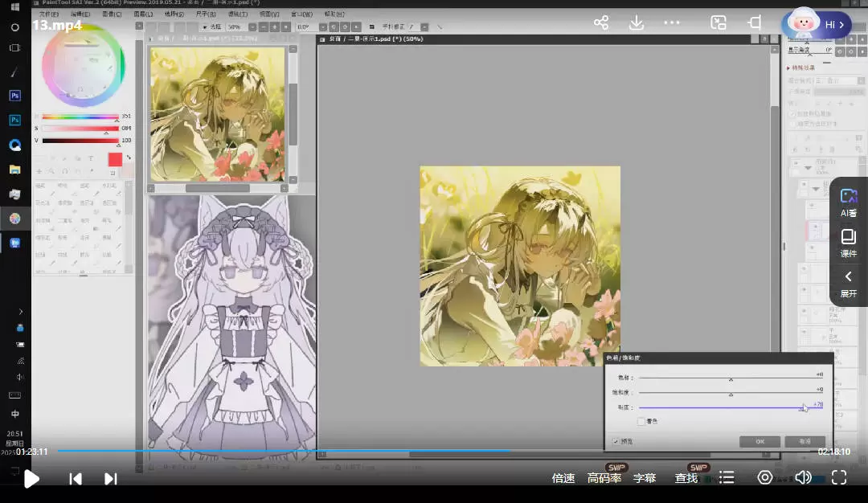Open the 视图(V) View menu
Image resolution: width=868 pixels, height=503 pixels.
(x=269, y=14)
